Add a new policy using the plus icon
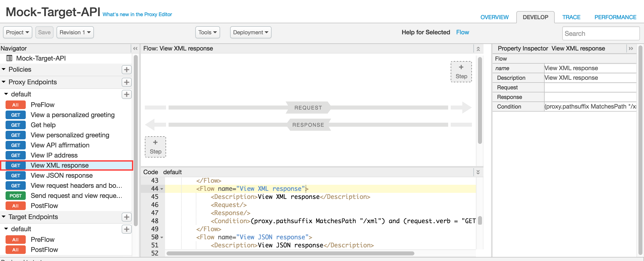Screen dimensions: 644x261 tap(126, 70)
